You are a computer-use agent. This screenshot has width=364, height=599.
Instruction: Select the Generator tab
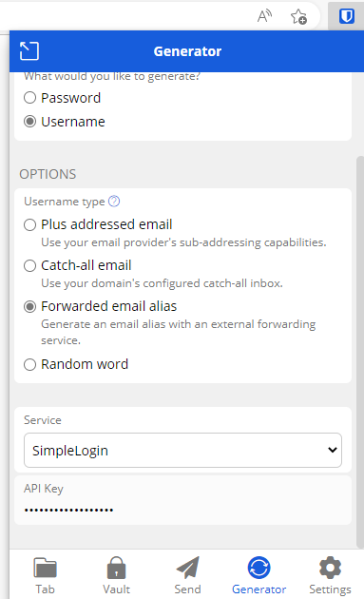[x=259, y=575]
